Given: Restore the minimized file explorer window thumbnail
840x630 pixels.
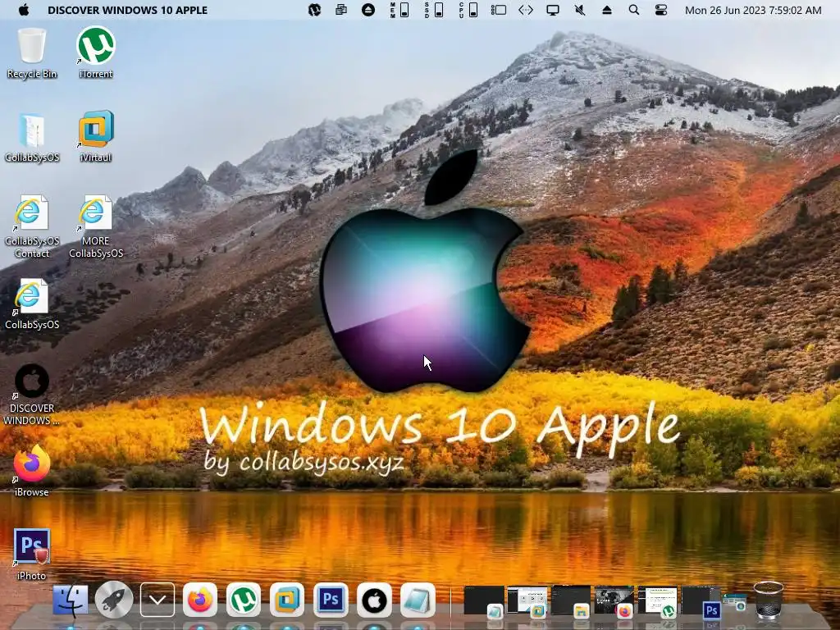Looking at the screenshot, I should (571, 601).
